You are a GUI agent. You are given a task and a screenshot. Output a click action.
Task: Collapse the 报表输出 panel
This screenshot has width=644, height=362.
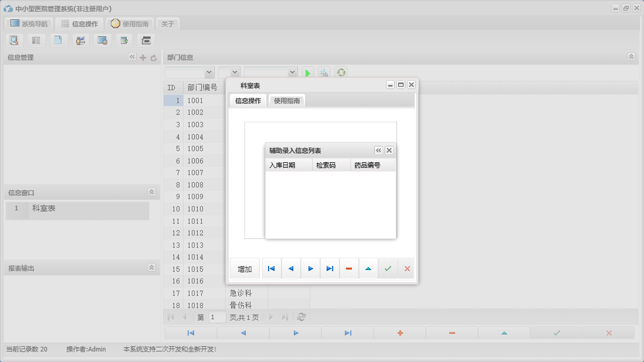(151, 268)
